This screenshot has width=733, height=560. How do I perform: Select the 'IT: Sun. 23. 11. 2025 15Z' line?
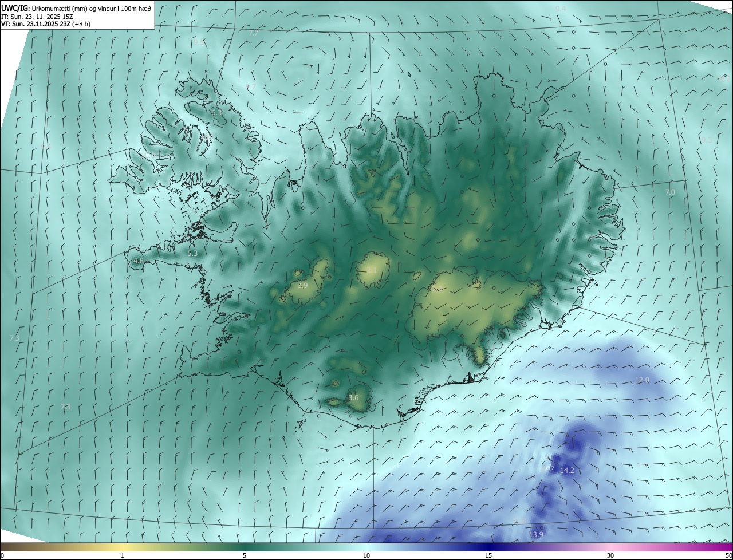pos(36,17)
